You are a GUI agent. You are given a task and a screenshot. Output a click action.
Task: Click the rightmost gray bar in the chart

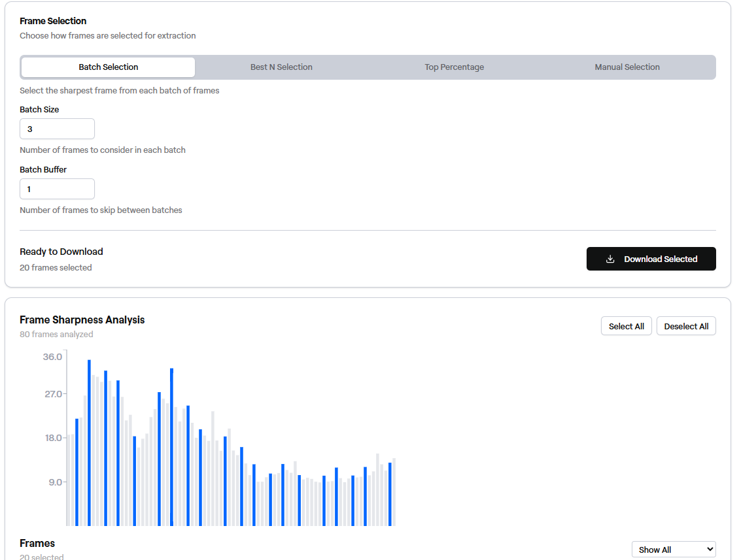click(394, 491)
